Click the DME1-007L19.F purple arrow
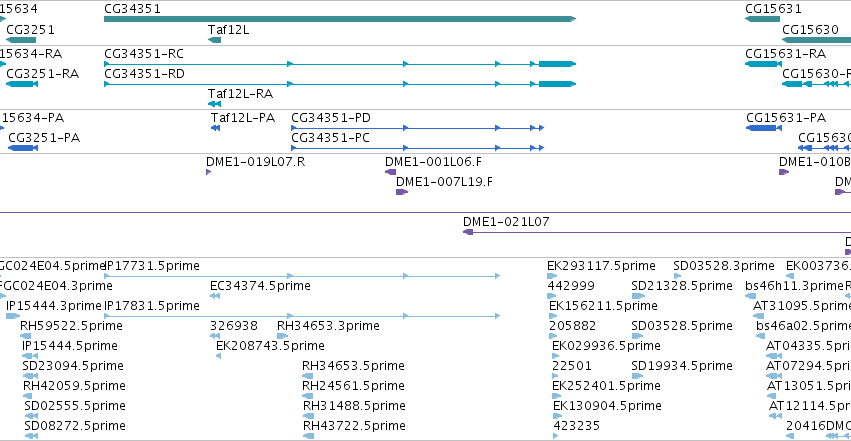 click(x=402, y=192)
